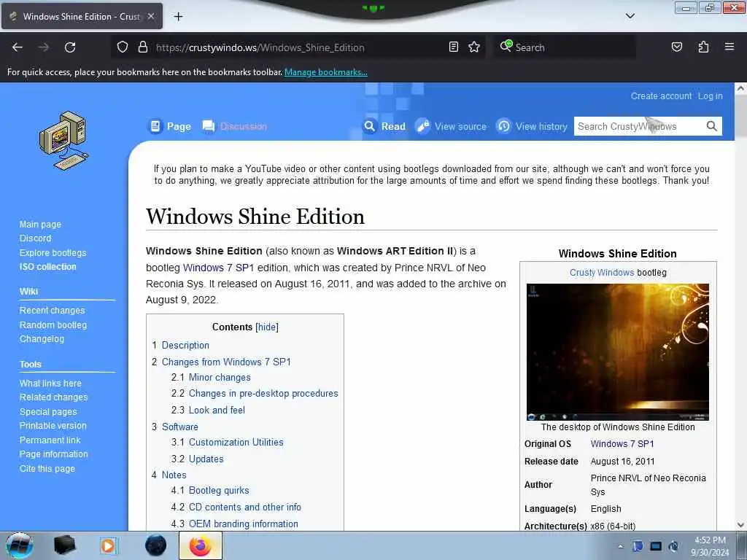Click the Action Center flag tray icon
The height and width of the screenshot is (560, 747).
point(638,546)
